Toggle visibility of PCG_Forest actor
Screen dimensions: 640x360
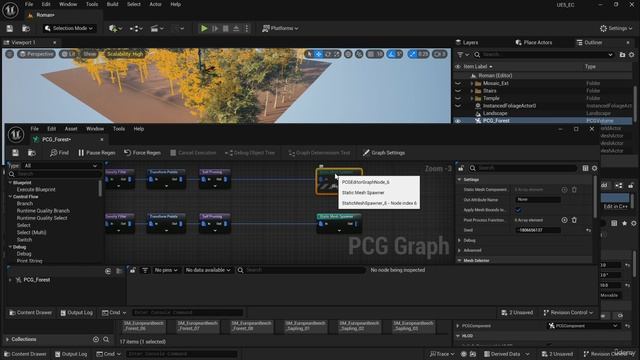tap(458, 121)
